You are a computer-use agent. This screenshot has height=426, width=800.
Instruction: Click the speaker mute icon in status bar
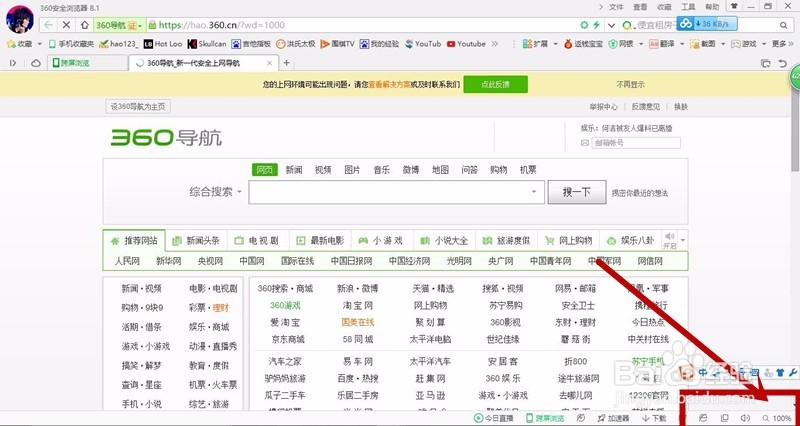[745, 418]
